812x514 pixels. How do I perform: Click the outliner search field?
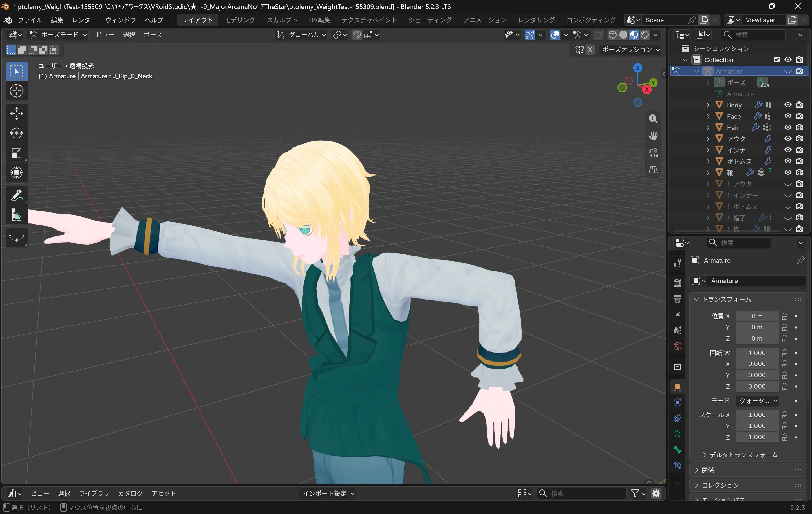click(x=753, y=35)
